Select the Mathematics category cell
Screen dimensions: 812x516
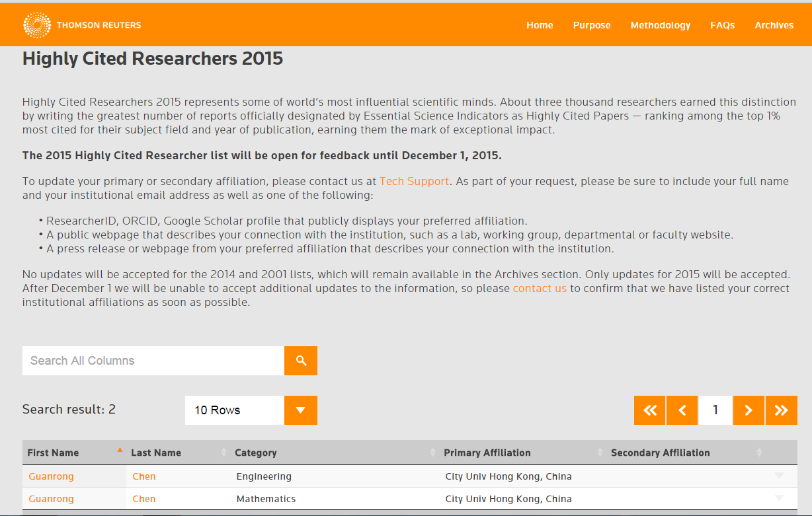coord(266,499)
